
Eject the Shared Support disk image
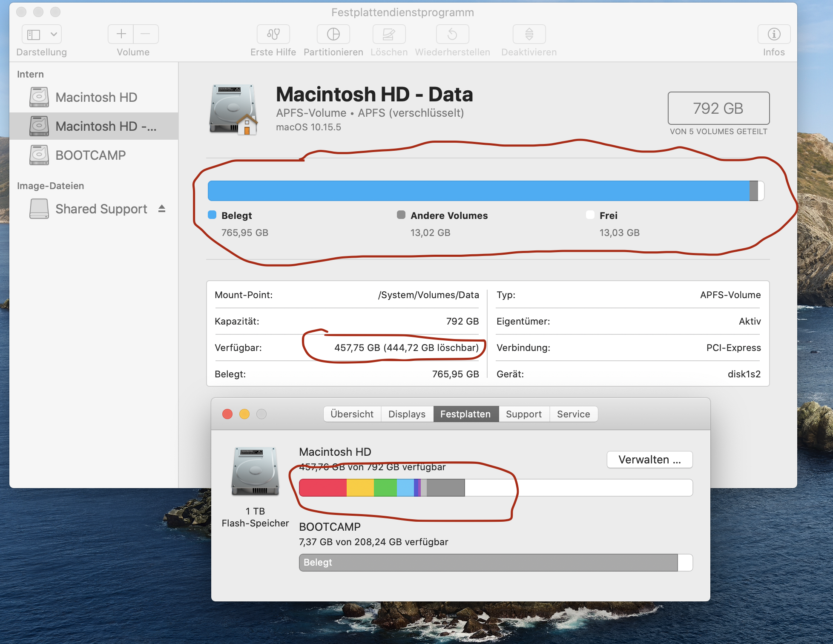point(162,209)
